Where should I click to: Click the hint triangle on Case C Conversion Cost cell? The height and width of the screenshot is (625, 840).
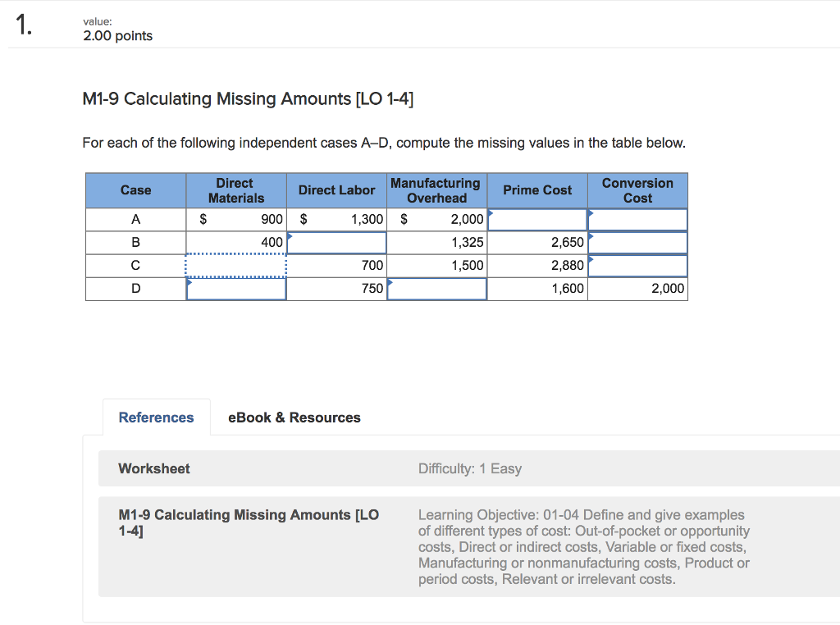592,259
